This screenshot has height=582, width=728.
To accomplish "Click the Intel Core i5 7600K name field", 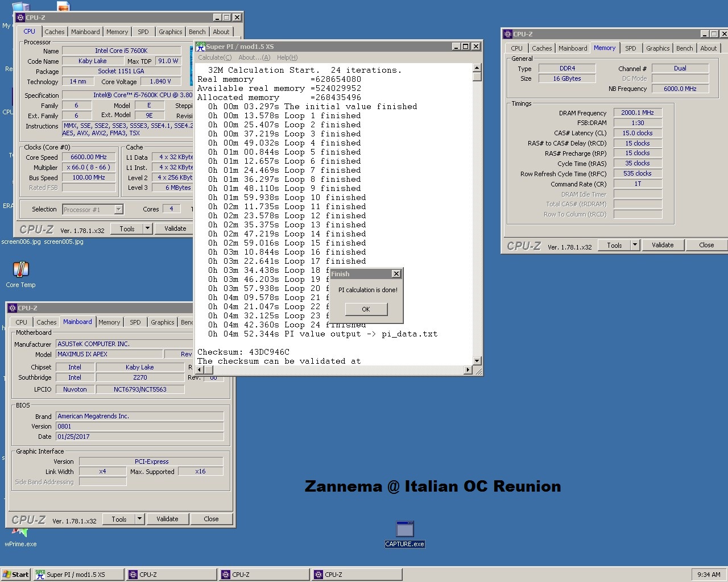I will (x=121, y=51).
